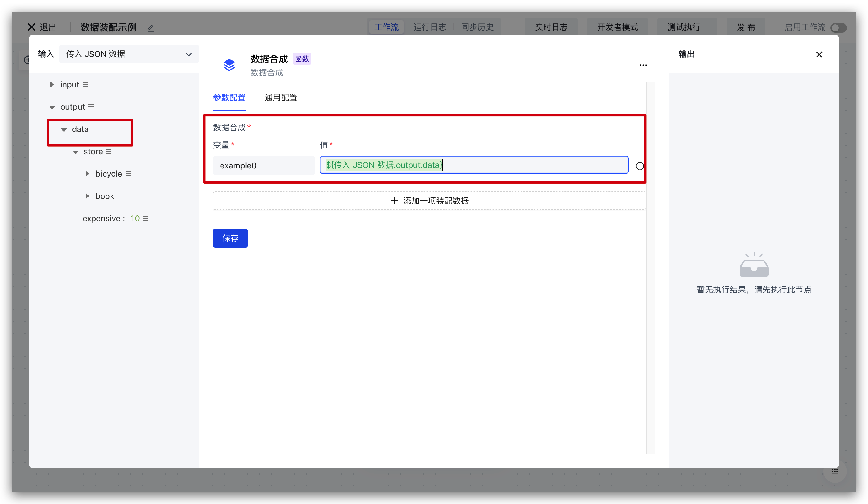Close the node configuration dialog
This screenshot has width=868, height=504.
pyautogui.click(x=819, y=55)
